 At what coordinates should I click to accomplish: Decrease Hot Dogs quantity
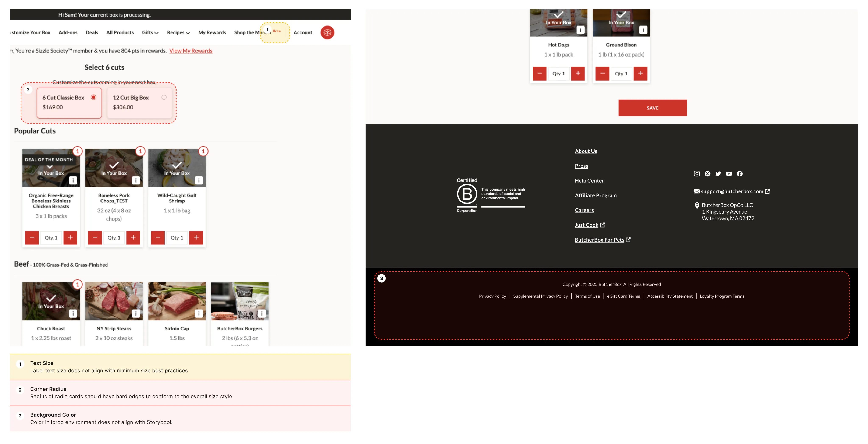pos(540,74)
